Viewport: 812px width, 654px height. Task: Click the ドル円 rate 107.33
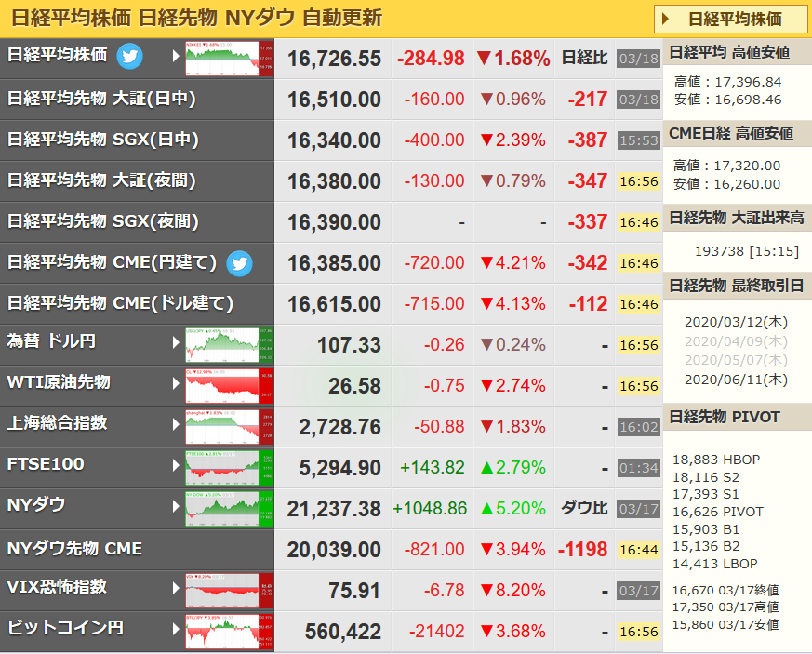(349, 345)
